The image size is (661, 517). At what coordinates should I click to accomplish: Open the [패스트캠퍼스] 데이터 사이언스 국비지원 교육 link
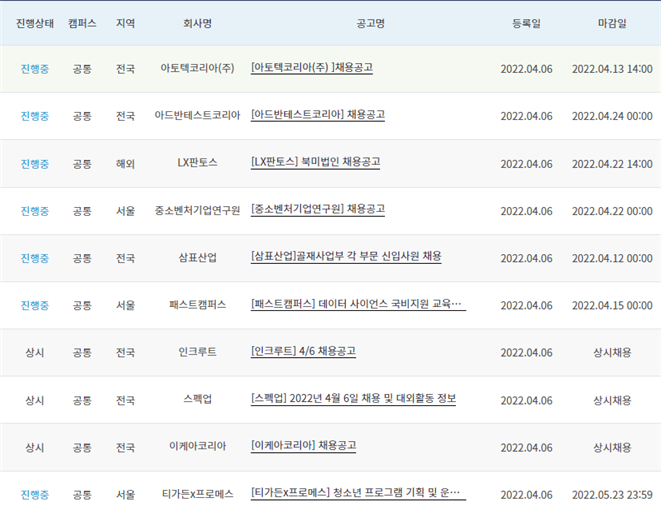click(358, 304)
